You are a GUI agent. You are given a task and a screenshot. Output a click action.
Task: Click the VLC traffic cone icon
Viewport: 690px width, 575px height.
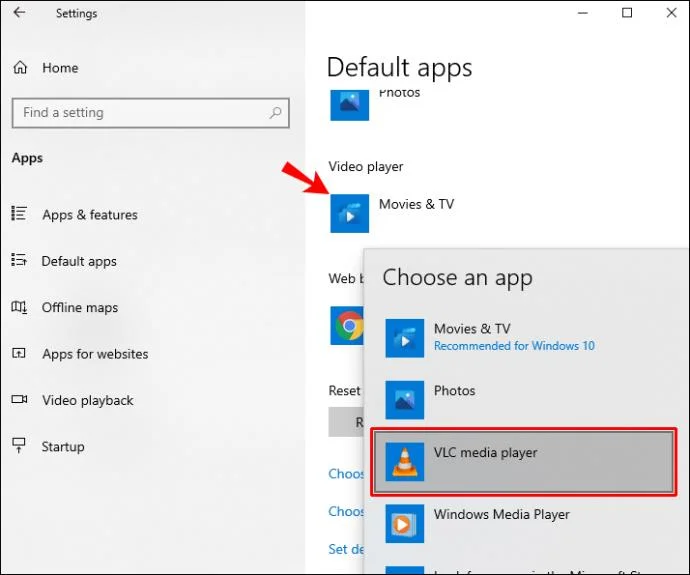tap(405, 461)
